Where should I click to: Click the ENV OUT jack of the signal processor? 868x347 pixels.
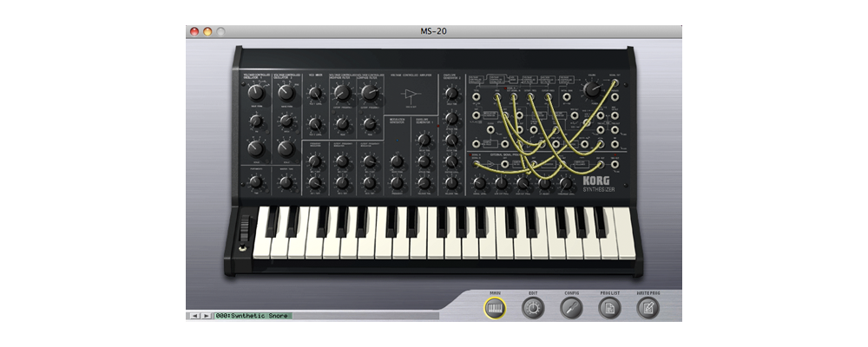(x=601, y=164)
